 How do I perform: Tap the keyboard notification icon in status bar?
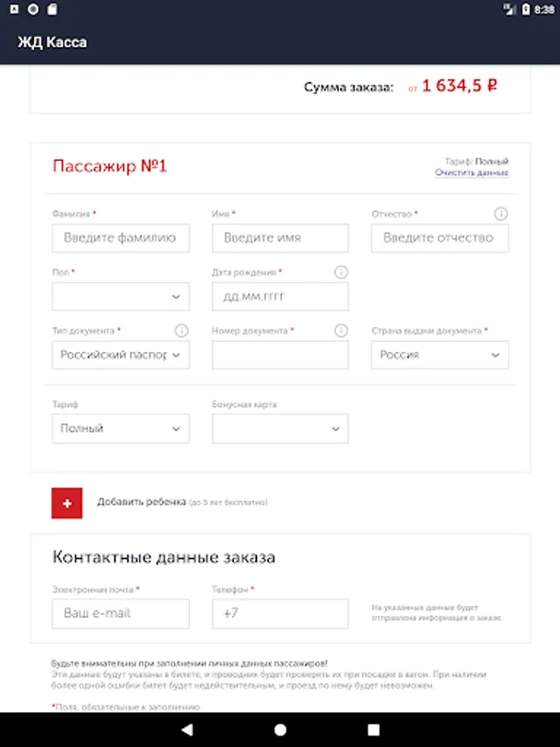(x=14, y=9)
